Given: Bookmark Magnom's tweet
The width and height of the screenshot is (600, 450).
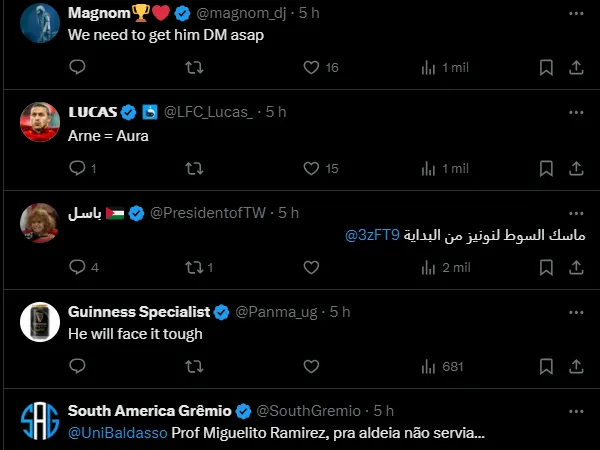Looking at the screenshot, I should click(x=546, y=67).
